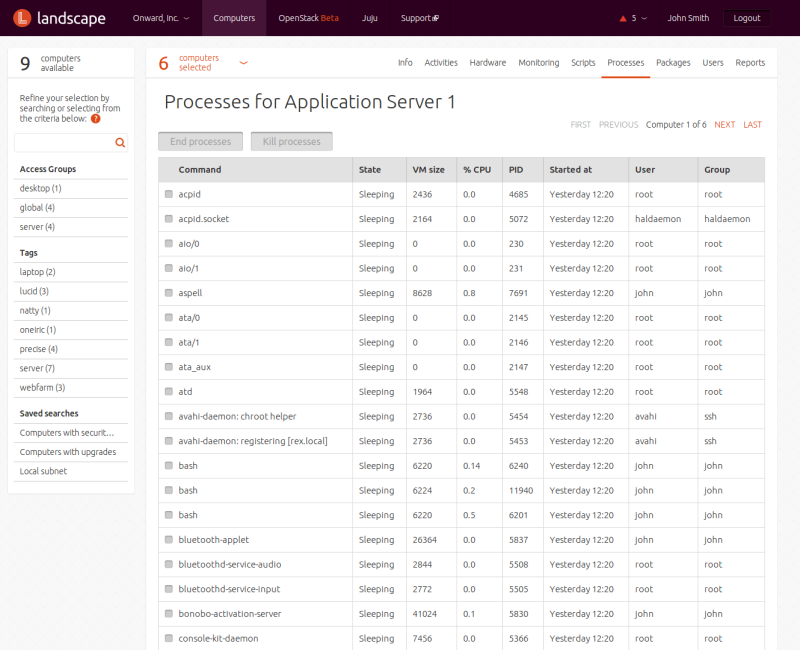
Task: Go to NEXT computer link
Action: click(724, 125)
